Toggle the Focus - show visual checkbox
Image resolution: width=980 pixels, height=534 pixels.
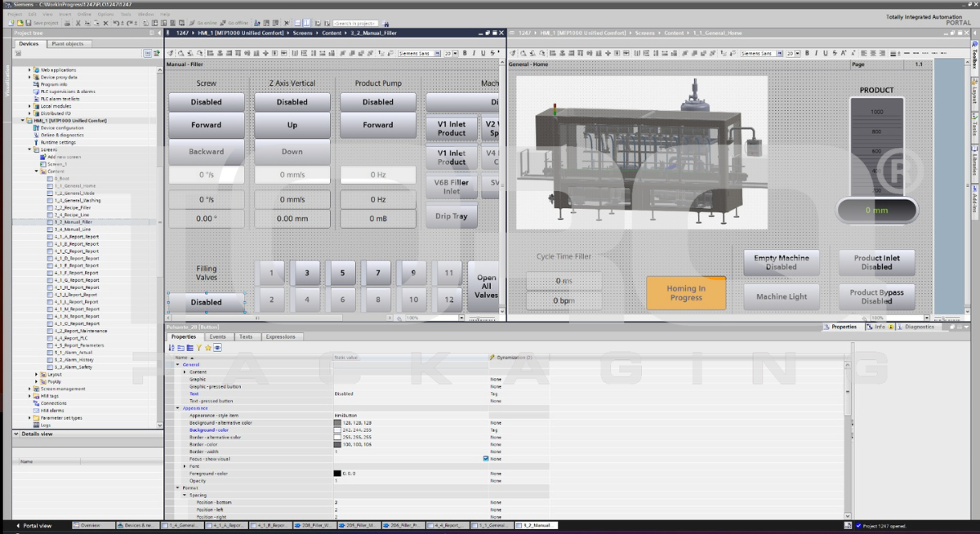(486, 459)
